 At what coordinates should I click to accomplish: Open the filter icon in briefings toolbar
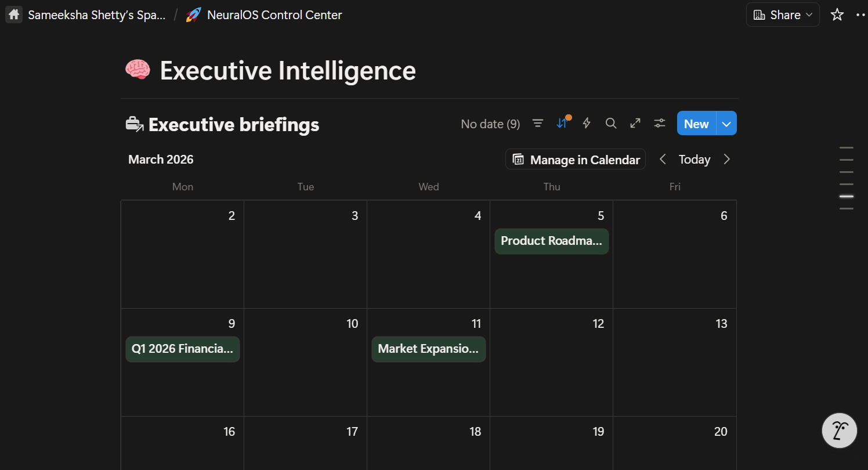(538, 123)
